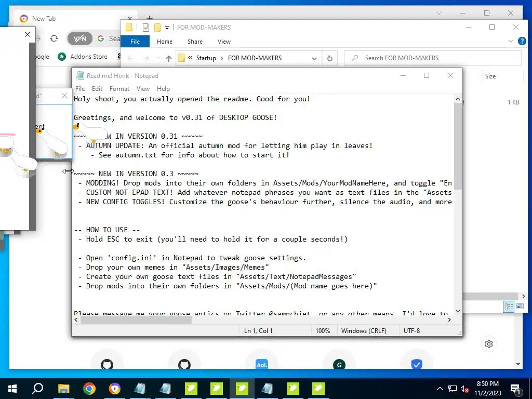Screen dimensions: 532x399
Task: Expand the chevron between Startup and FOR MOD-MAKERS
Action: coord(222,58)
